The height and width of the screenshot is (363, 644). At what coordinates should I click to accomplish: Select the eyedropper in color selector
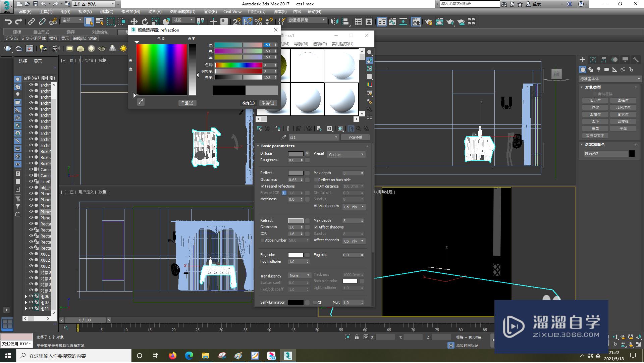141,102
